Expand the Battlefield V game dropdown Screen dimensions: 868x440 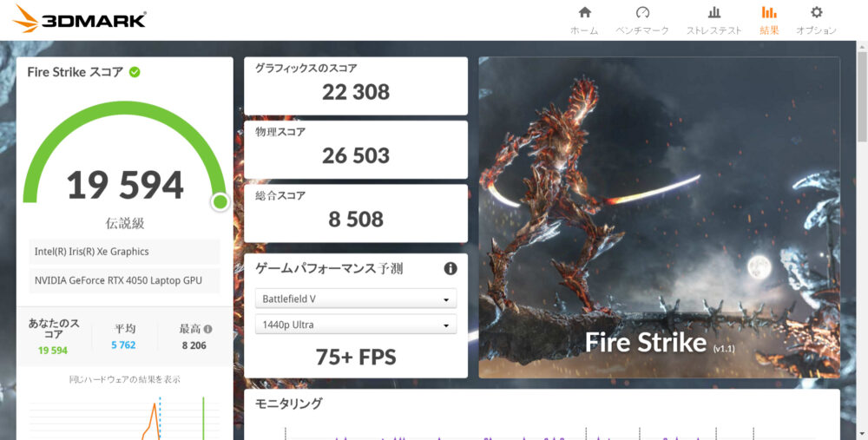(355, 299)
